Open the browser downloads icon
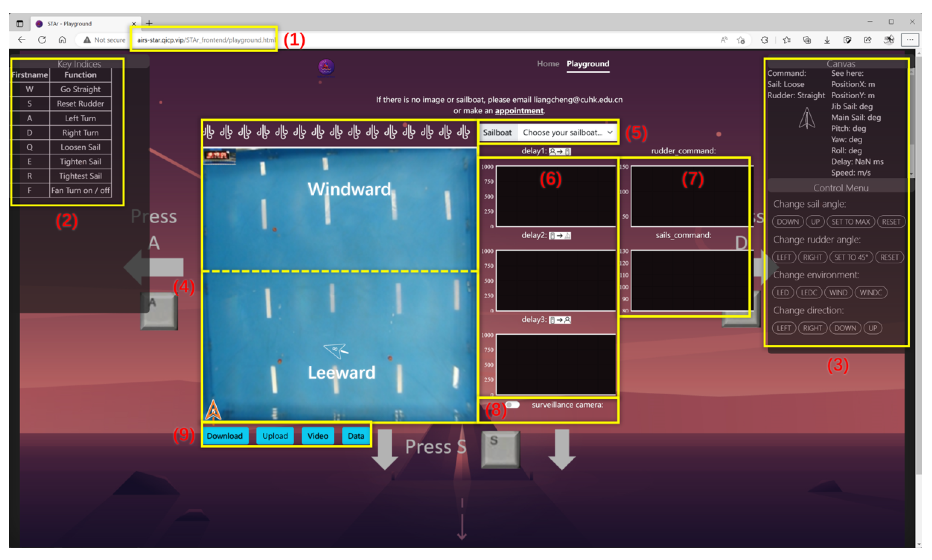 (827, 40)
